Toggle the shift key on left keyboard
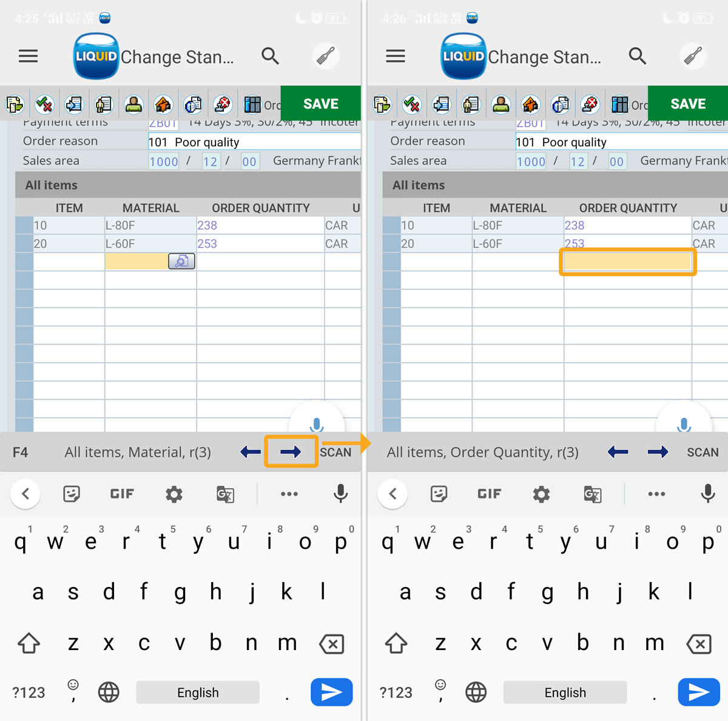The height and width of the screenshot is (721, 728). pyautogui.click(x=29, y=643)
